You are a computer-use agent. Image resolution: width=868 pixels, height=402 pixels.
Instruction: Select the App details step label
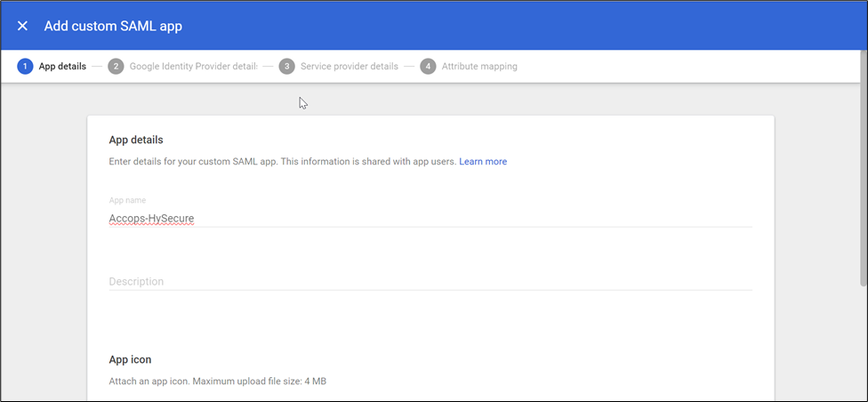click(x=62, y=67)
